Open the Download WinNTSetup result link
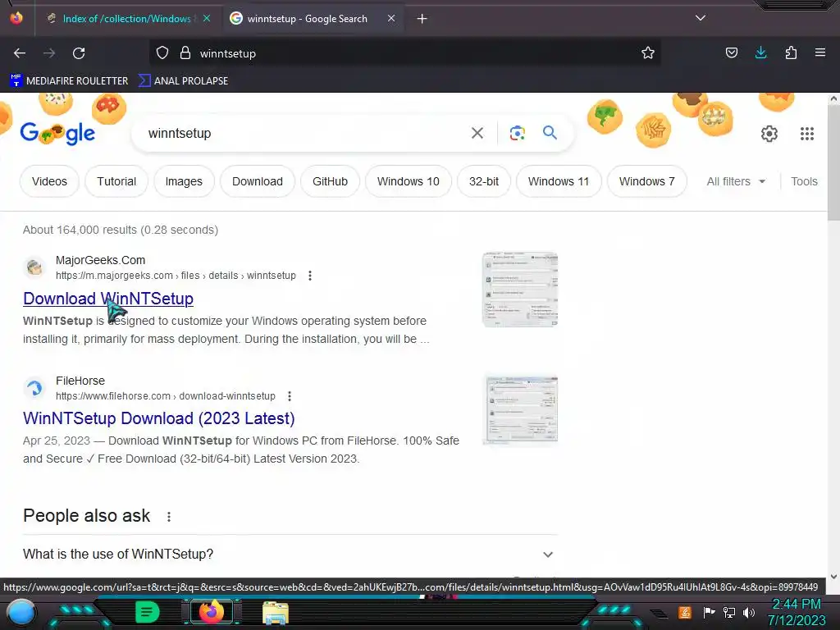This screenshot has width=840, height=630. pos(108,299)
